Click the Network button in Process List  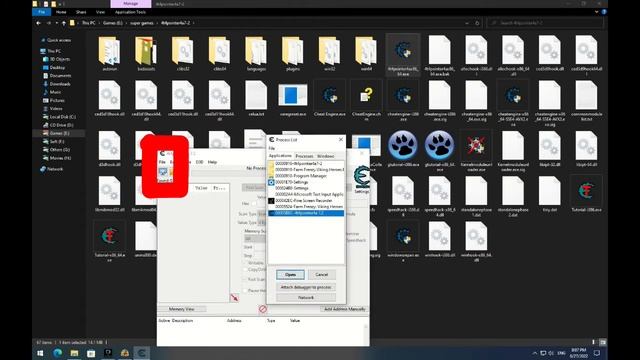click(306, 298)
